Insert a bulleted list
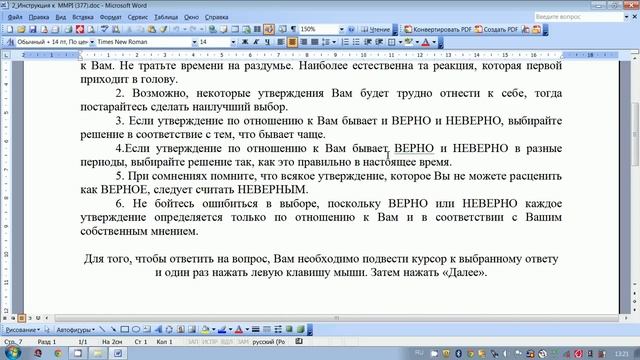The width and height of the screenshot is (640, 360). 356,42
